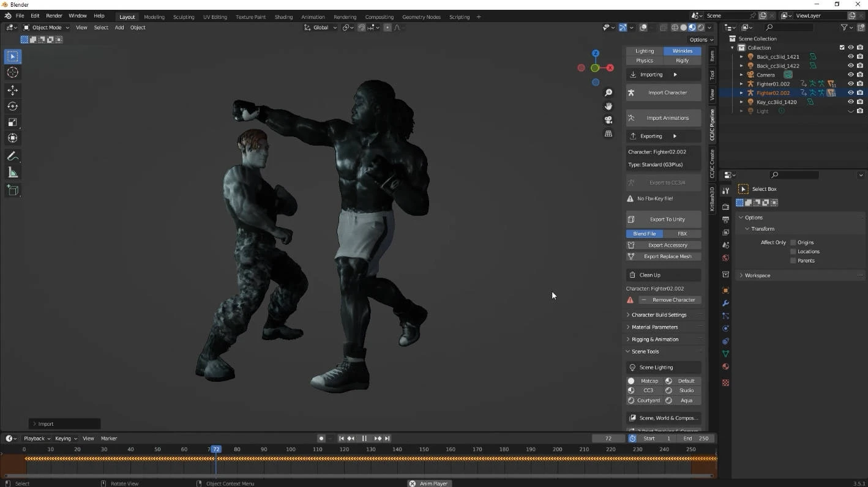Switch to the Shading workspace tab
Image resolution: width=868 pixels, height=487 pixels.
pyautogui.click(x=283, y=17)
